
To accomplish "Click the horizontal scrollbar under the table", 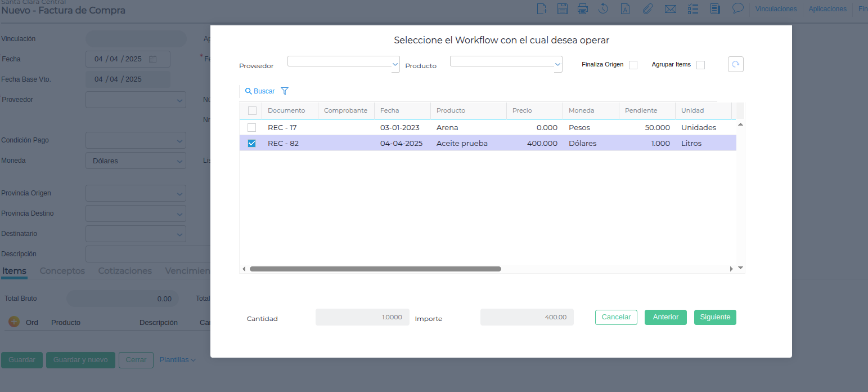I will pos(375,269).
